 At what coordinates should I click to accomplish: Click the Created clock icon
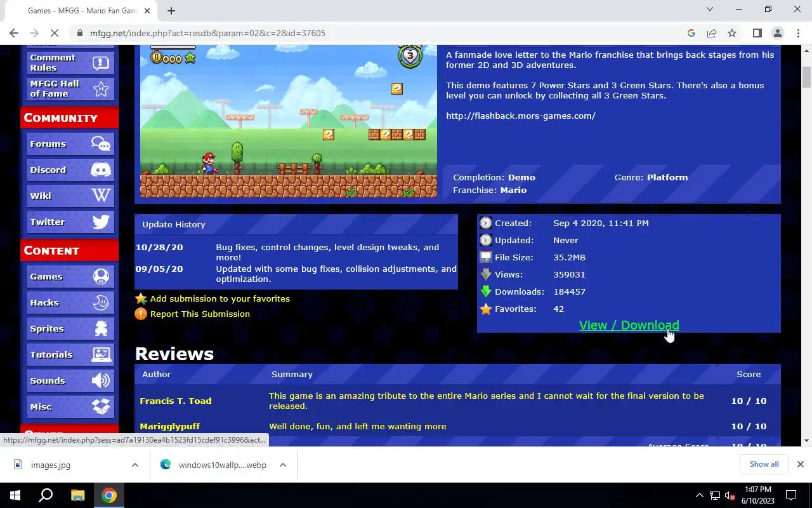[486, 223]
